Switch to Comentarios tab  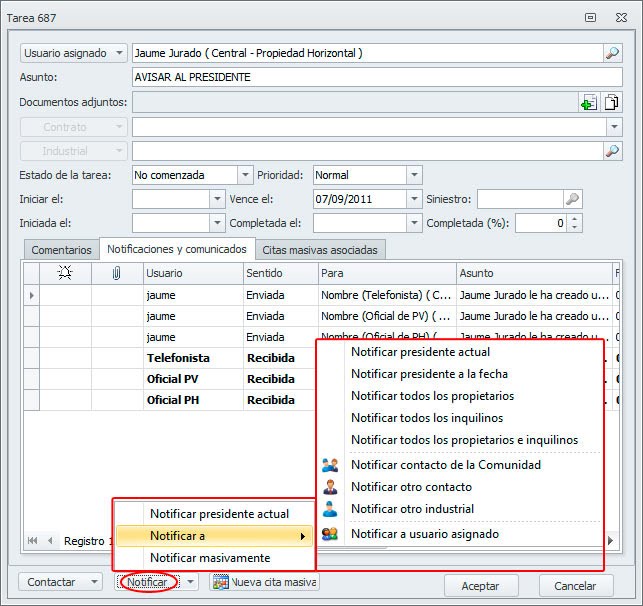tap(62, 250)
